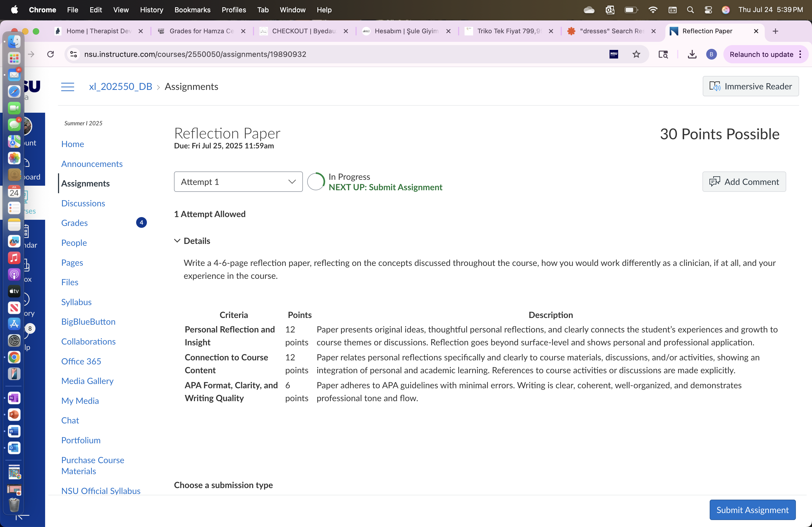The height and width of the screenshot is (527, 812).
Task: Open Chrome three-dot menu next to Relaunch
Action: [x=800, y=54]
